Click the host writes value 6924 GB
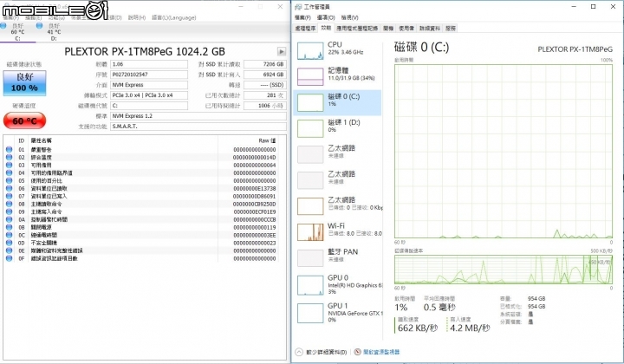 pyautogui.click(x=265, y=75)
